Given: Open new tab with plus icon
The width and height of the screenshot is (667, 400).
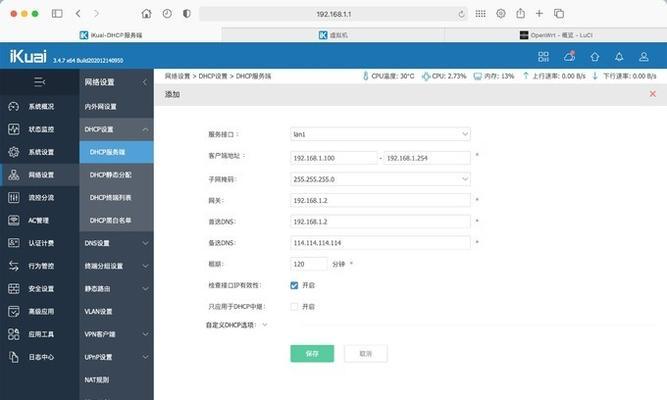Looking at the screenshot, I should click(539, 14).
